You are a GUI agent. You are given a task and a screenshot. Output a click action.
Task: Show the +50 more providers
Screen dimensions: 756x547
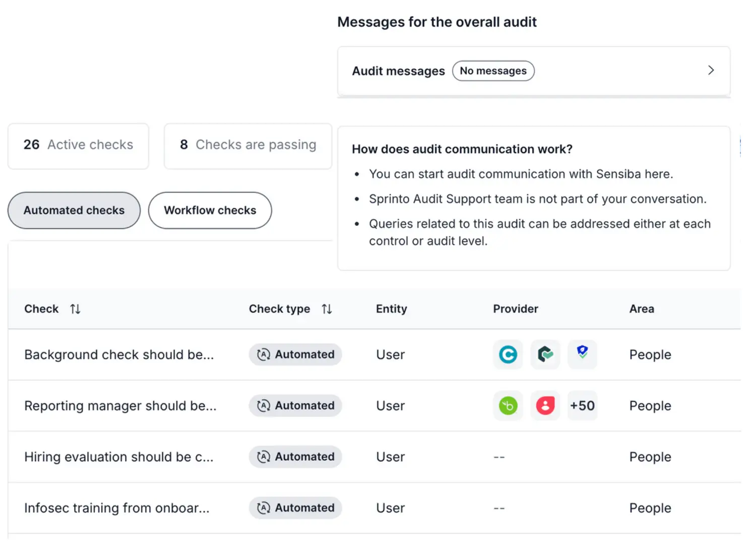tap(582, 405)
